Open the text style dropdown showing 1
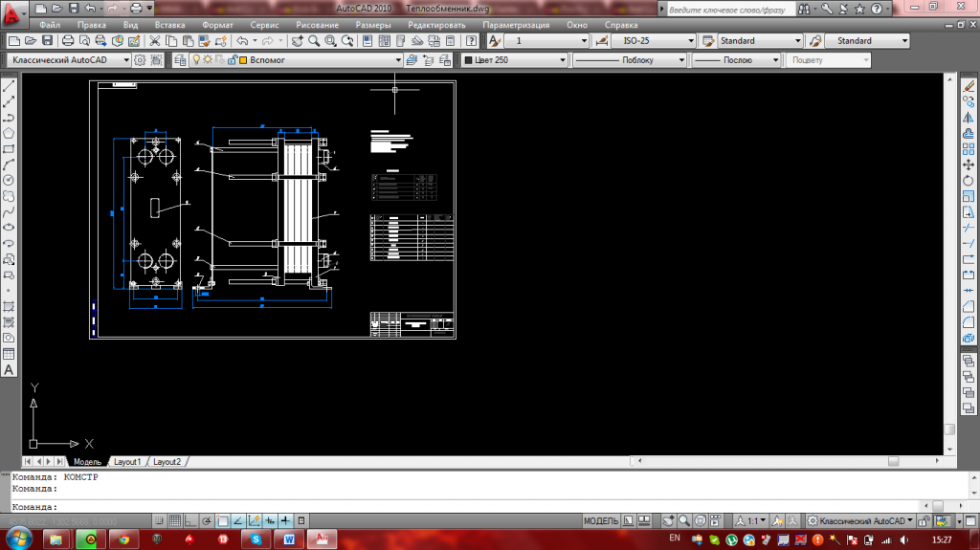Image resolution: width=980 pixels, height=550 pixels. coord(546,41)
